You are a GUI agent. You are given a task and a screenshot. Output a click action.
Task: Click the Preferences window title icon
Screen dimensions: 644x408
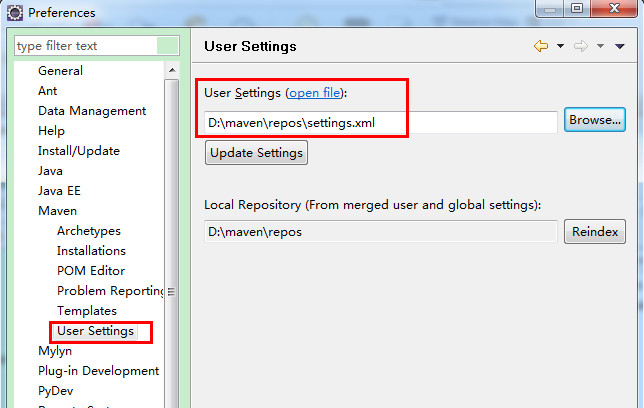point(14,13)
